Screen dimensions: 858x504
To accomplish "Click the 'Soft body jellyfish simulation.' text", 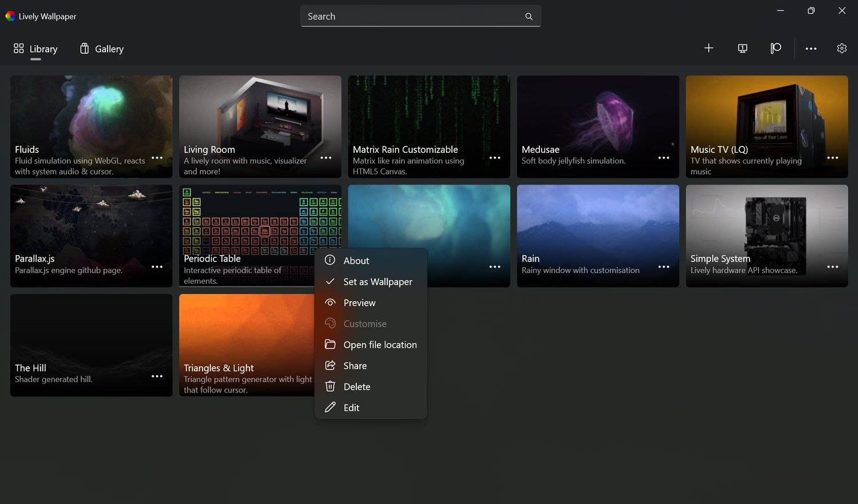I will pos(574,161).
